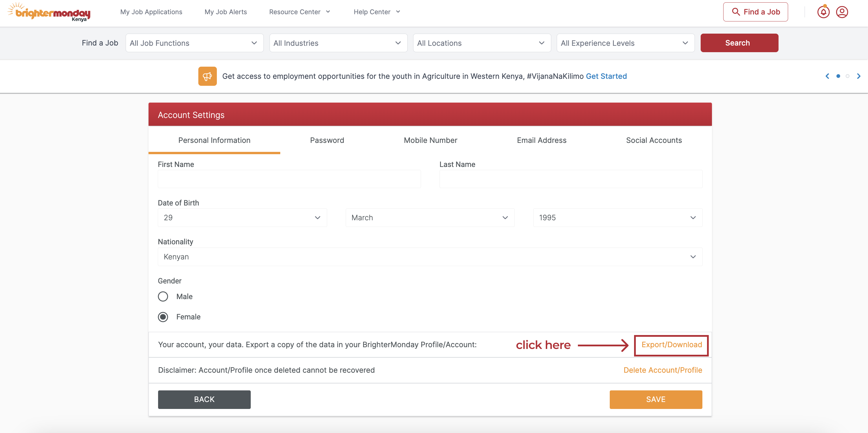Expand the All Experience Levels dropdown
This screenshot has height=433, width=868.
point(625,43)
